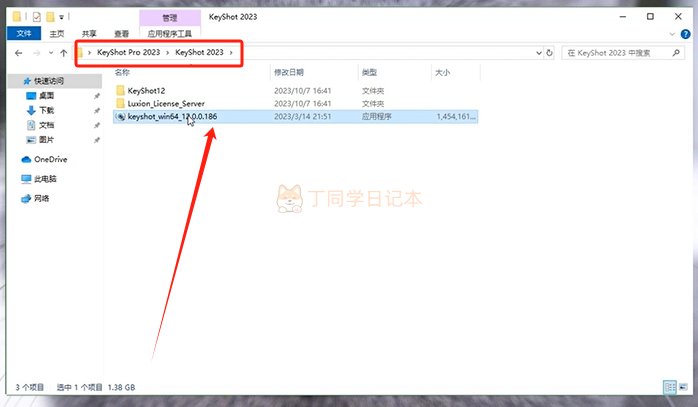The image size is (698, 407).
Task: Sort by the 类型 column header
Action: click(369, 72)
